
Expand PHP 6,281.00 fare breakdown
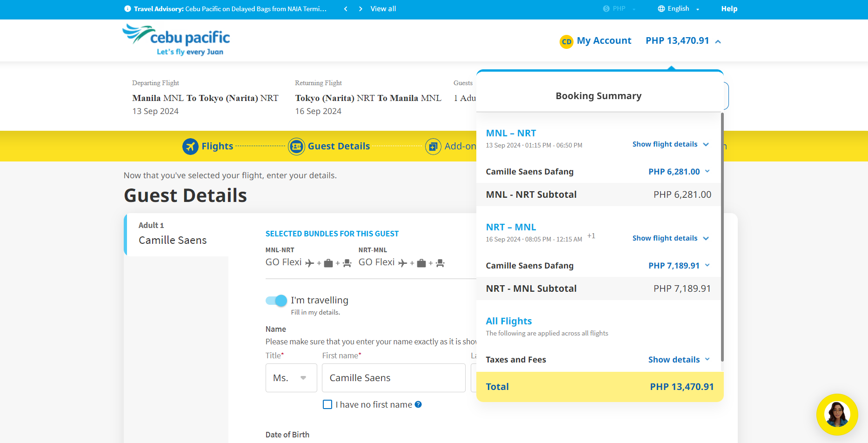(x=679, y=172)
